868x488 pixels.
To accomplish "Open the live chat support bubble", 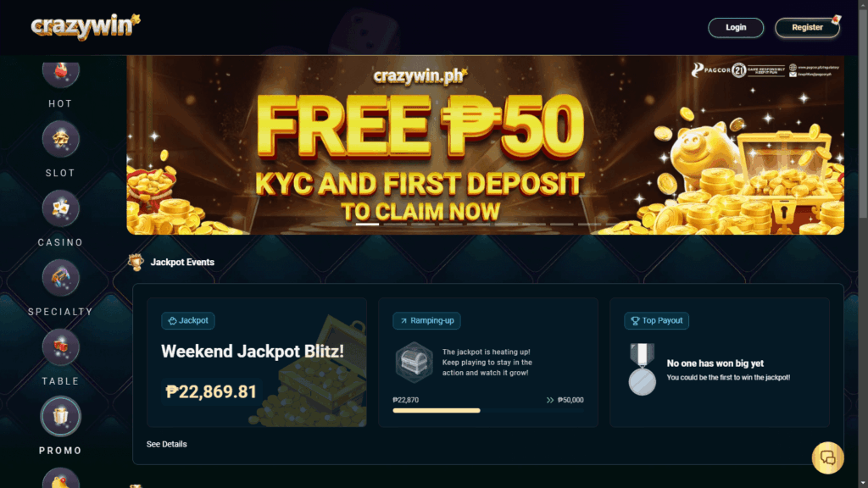I will point(827,457).
